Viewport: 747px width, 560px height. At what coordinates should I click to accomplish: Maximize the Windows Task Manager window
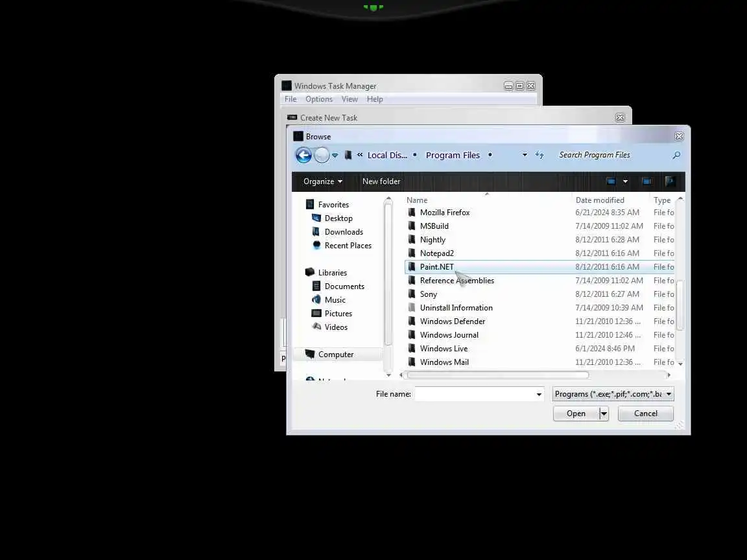pyautogui.click(x=520, y=86)
